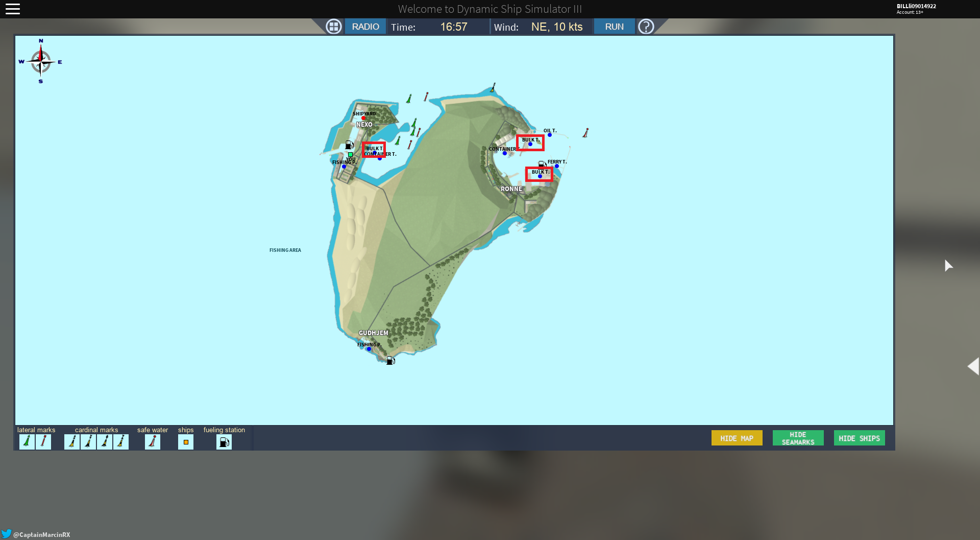The height and width of the screenshot is (540, 980).
Task: Click the fuel pump icon near Gudhjem
Action: pyautogui.click(x=390, y=360)
